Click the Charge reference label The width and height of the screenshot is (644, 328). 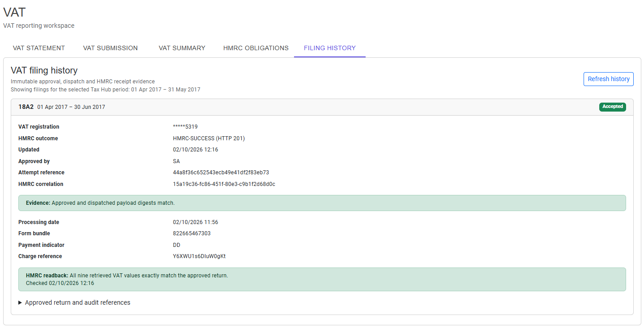[40, 256]
